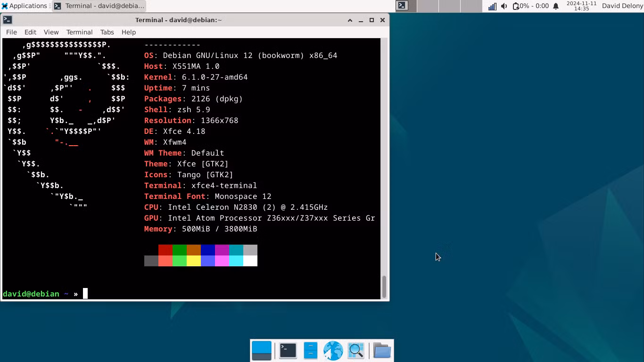
Task: Click the 'Resolution: 1366x768' line
Action: click(191, 120)
